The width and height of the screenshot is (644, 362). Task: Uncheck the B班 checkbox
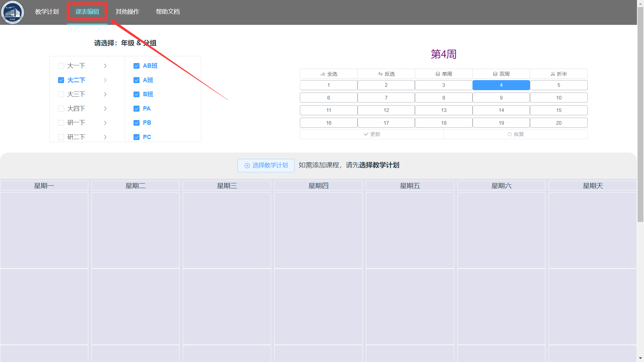pos(137,94)
